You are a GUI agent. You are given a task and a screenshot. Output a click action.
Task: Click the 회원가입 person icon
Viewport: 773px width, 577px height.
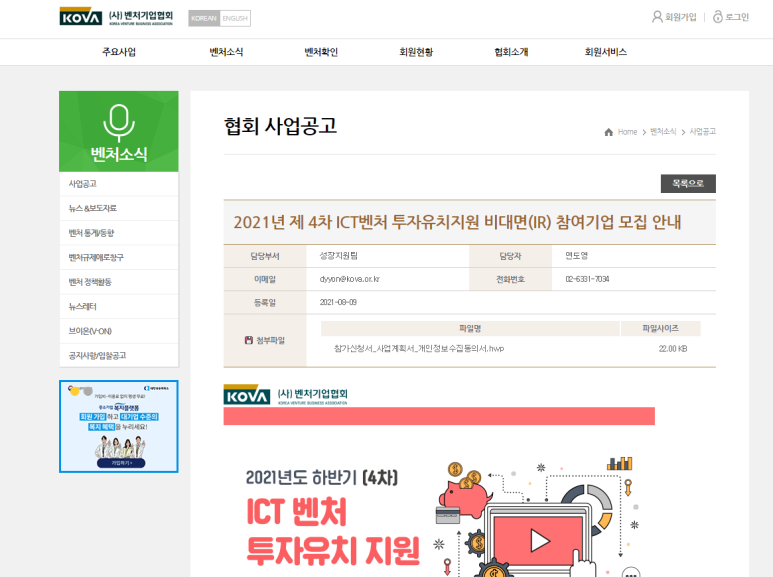point(657,17)
